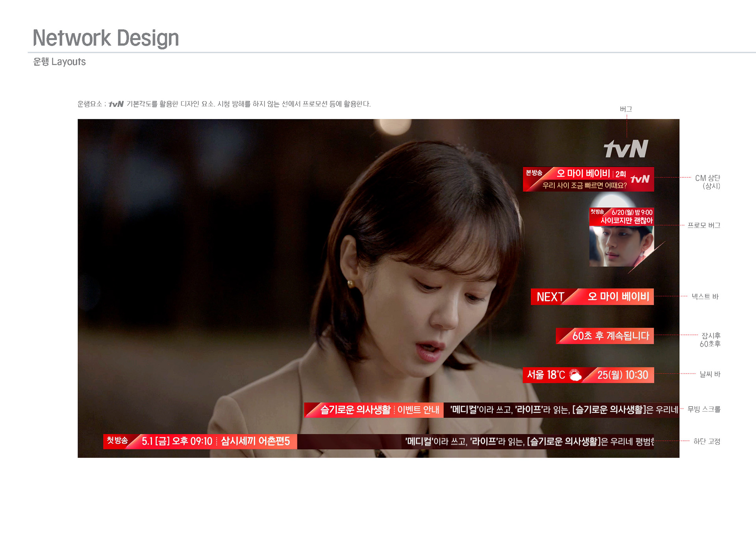This screenshot has height=535, width=756.
Task: Click the '버그' annotation label
Action: click(626, 109)
